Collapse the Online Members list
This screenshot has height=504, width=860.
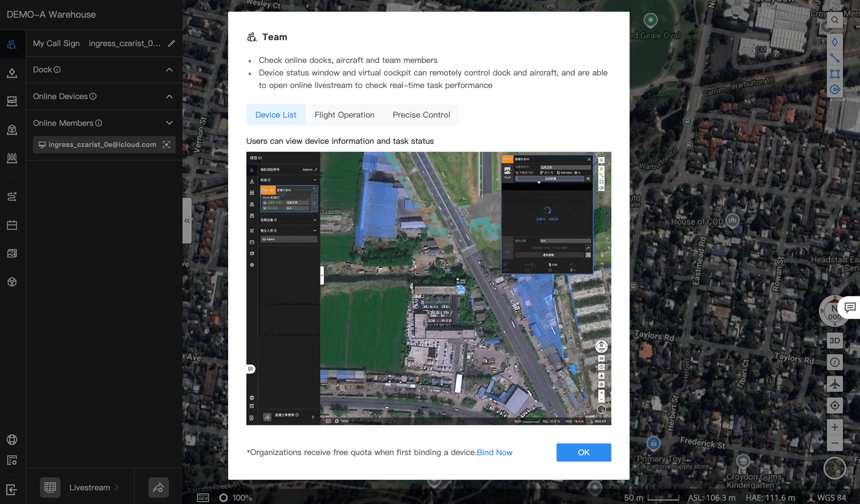point(169,123)
